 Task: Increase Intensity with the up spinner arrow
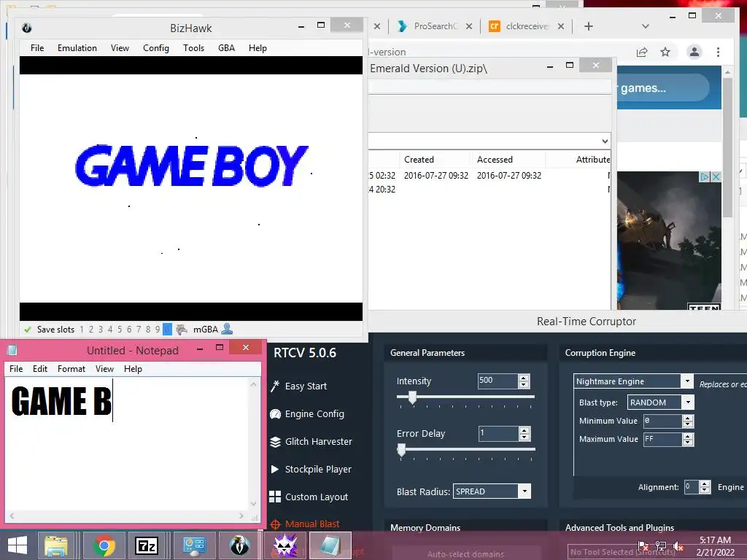(524, 378)
